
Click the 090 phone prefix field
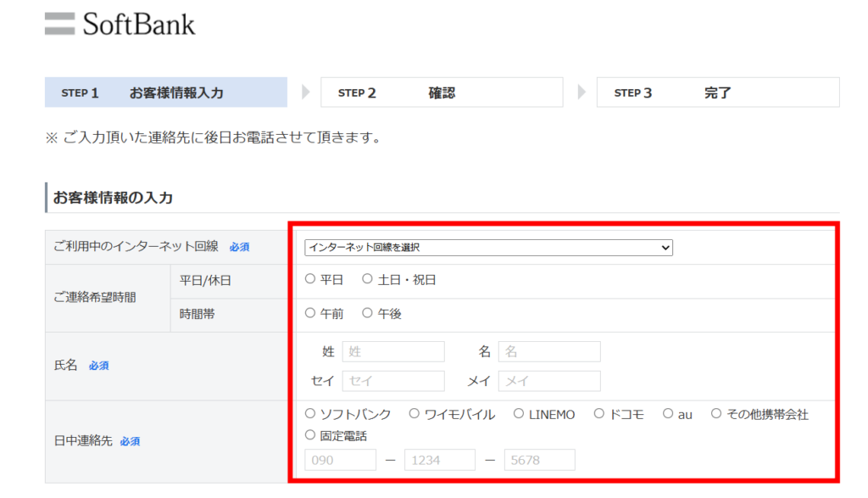341,460
